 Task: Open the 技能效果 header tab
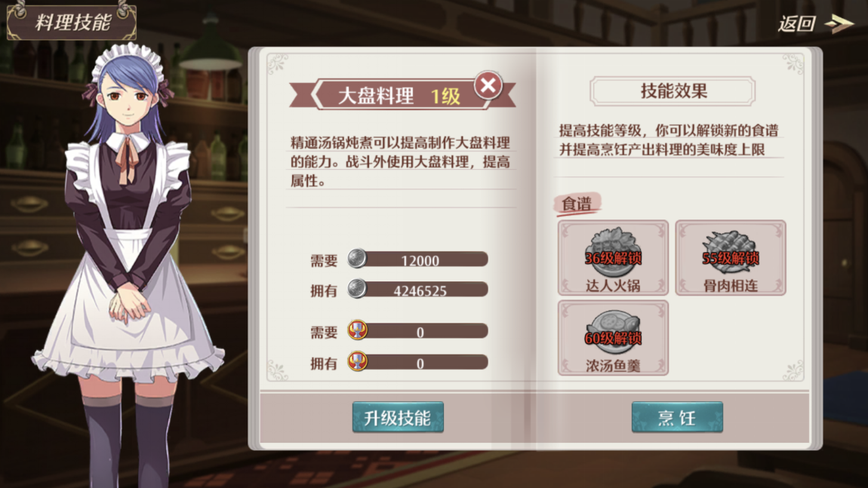pyautogui.click(x=673, y=91)
